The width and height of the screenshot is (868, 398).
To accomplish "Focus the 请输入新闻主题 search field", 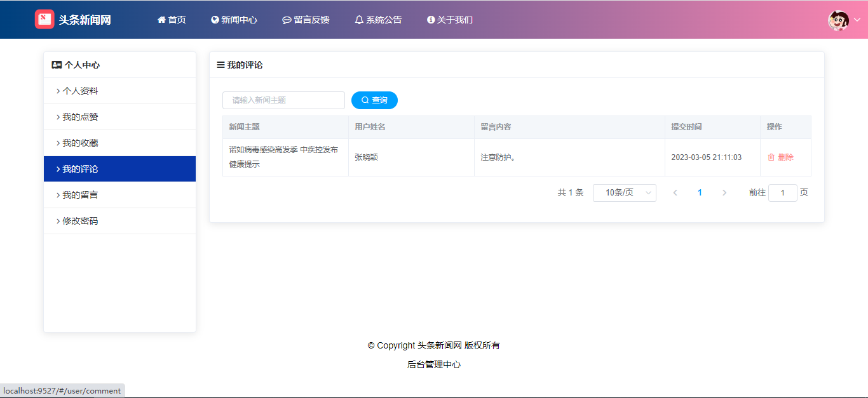I will click(x=283, y=100).
